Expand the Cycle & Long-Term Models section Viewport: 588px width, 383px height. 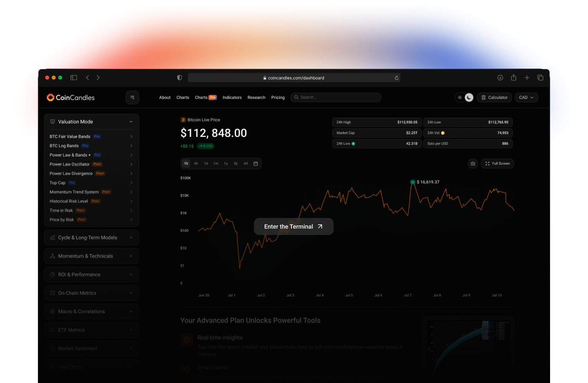pyautogui.click(x=131, y=238)
